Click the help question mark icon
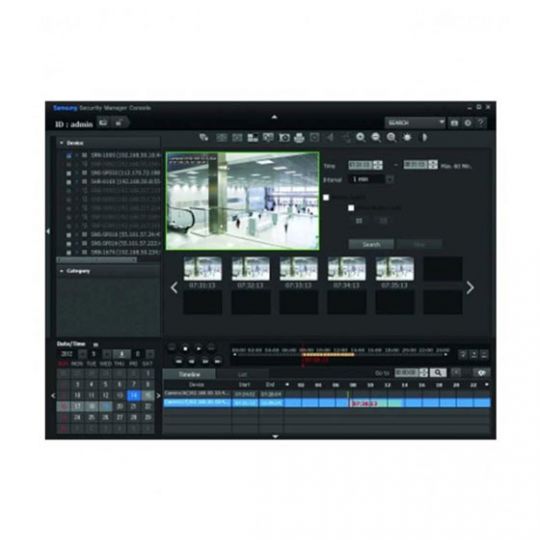Viewport: 540px width, 540px height. click(x=481, y=123)
